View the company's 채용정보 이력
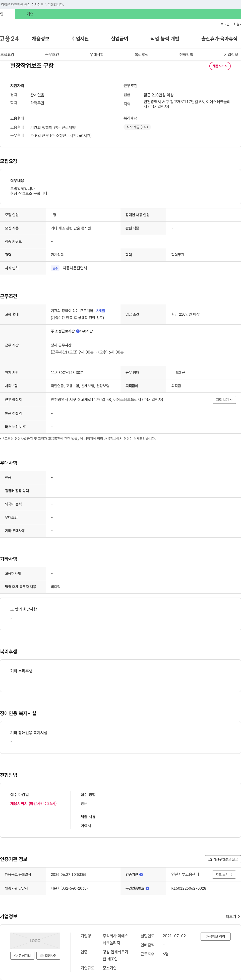The height and width of the screenshot is (980, 241). coord(216,937)
